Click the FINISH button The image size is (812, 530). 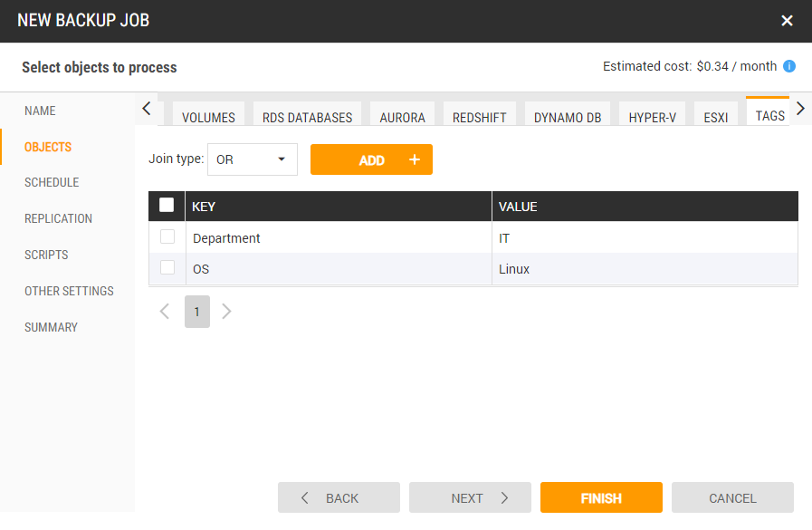coord(601,498)
